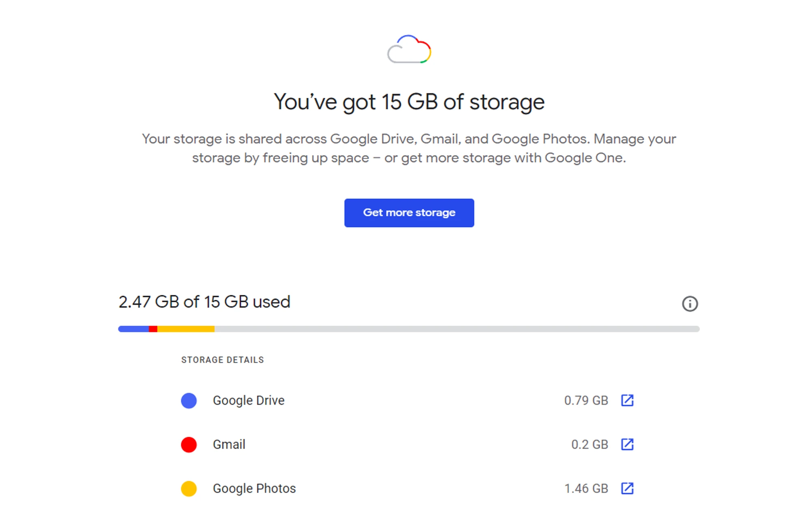
Task: Open Google Drive via its external link icon
Action: pos(627,400)
